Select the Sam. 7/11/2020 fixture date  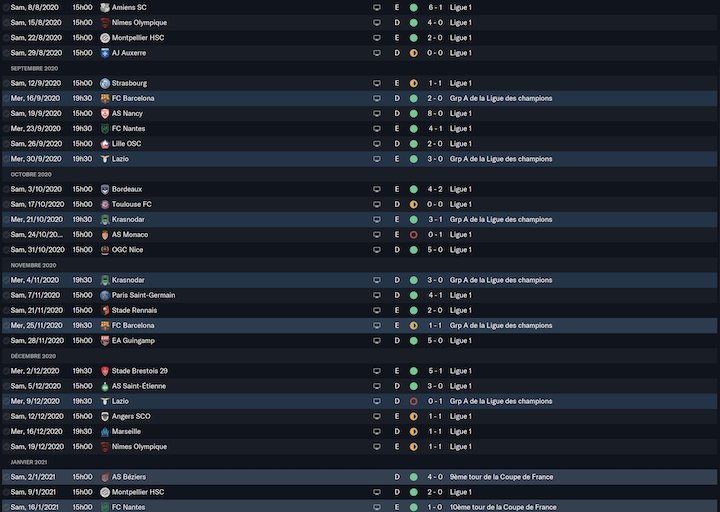[35, 295]
